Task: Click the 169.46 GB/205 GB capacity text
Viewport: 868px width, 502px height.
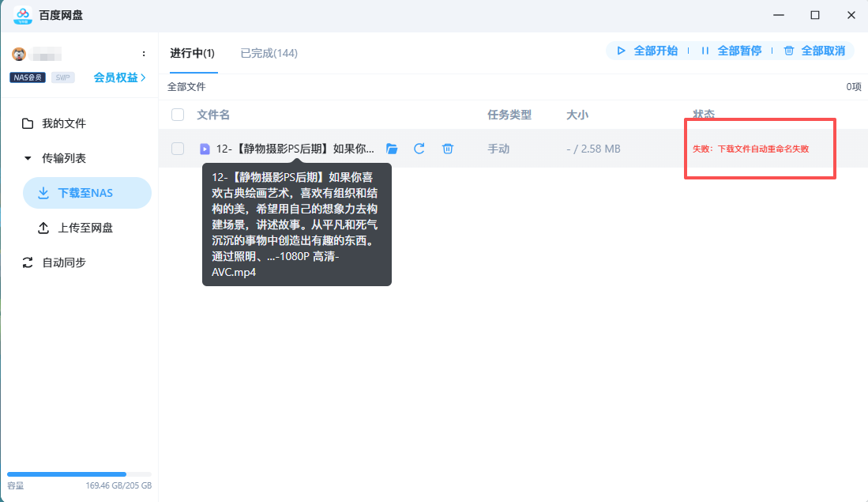Action: (118, 485)
